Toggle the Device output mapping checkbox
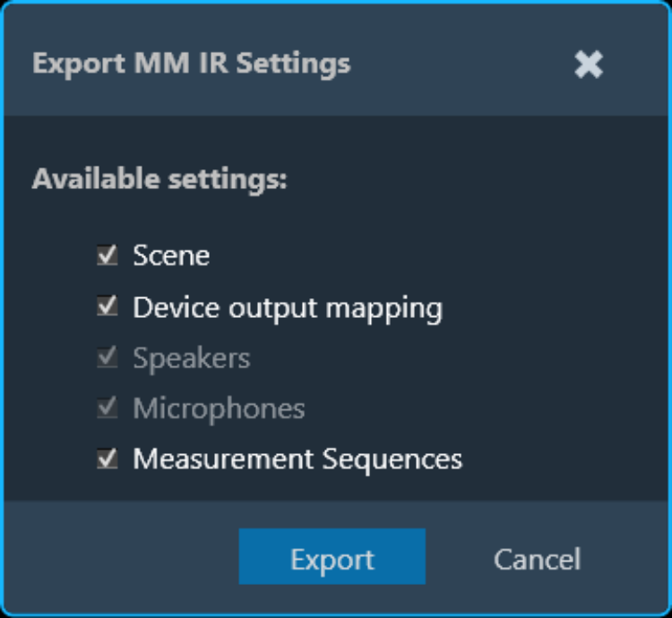 coord(108,307)
